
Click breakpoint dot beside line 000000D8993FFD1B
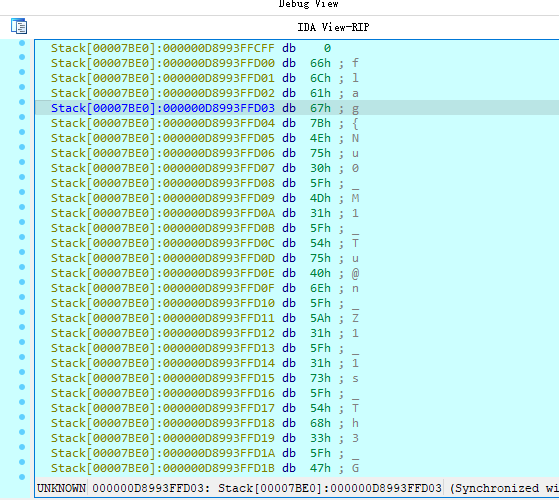(x=22, y=462)
